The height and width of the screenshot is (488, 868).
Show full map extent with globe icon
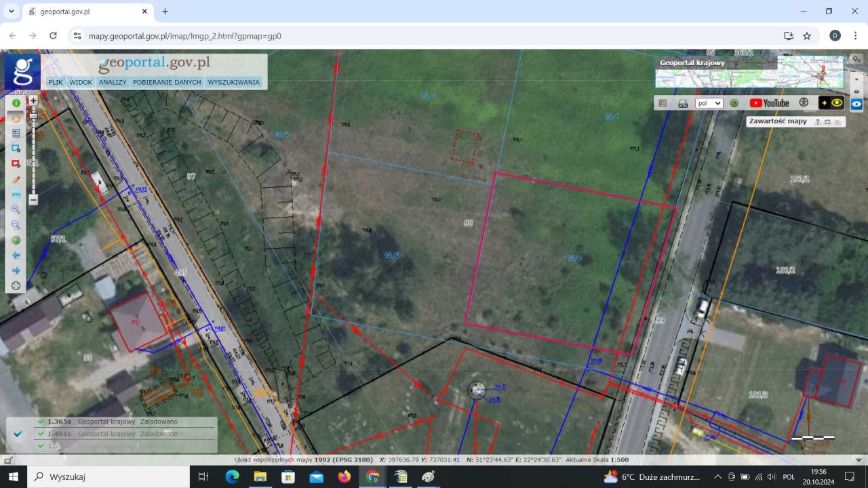coord(16,240)
